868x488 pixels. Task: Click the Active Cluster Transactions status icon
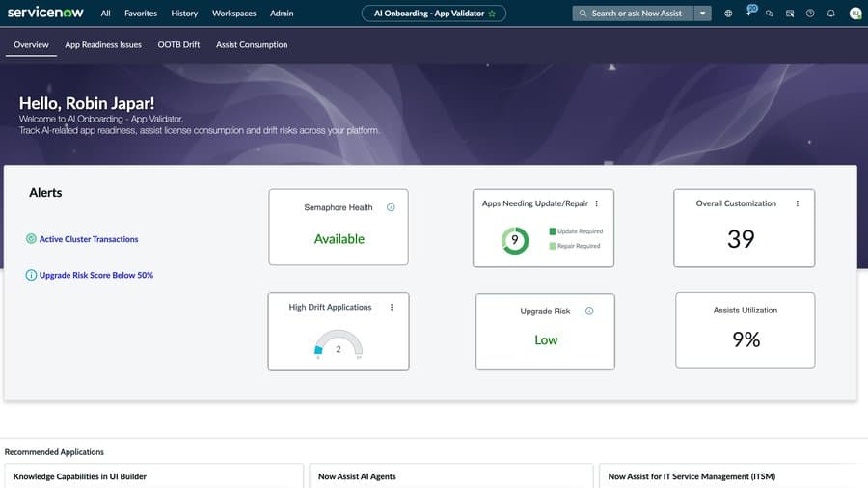[x=31, y=239]
